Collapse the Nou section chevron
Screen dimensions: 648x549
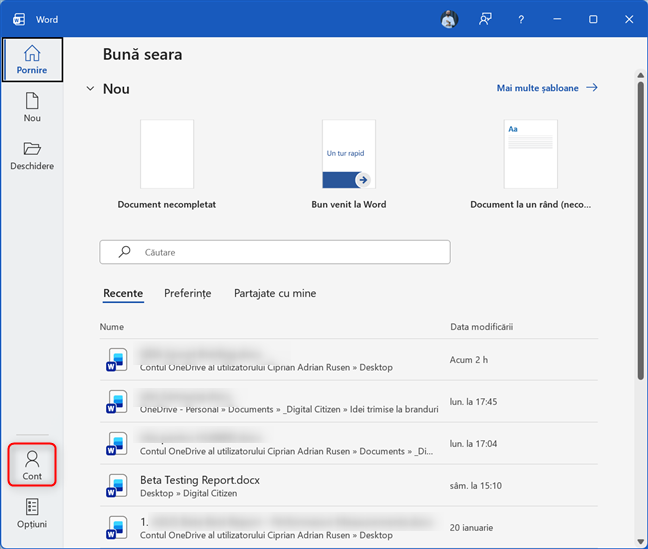coord(91,89)
